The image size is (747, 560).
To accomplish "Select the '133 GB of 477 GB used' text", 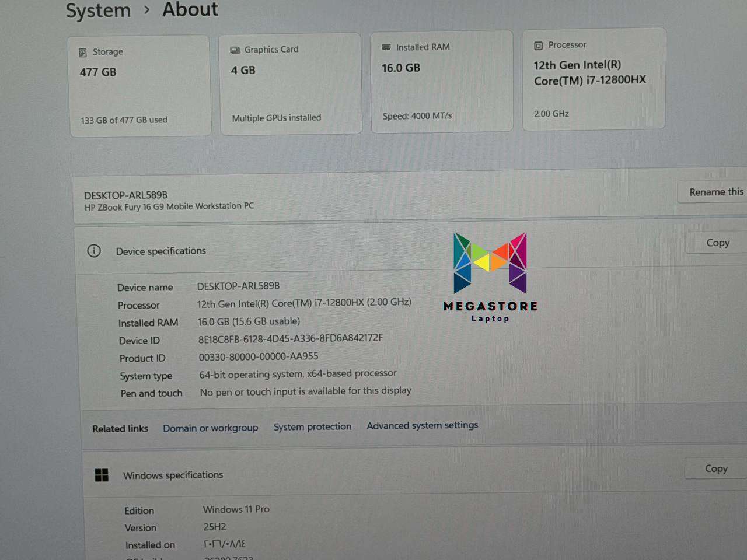I will pos(124,120).
